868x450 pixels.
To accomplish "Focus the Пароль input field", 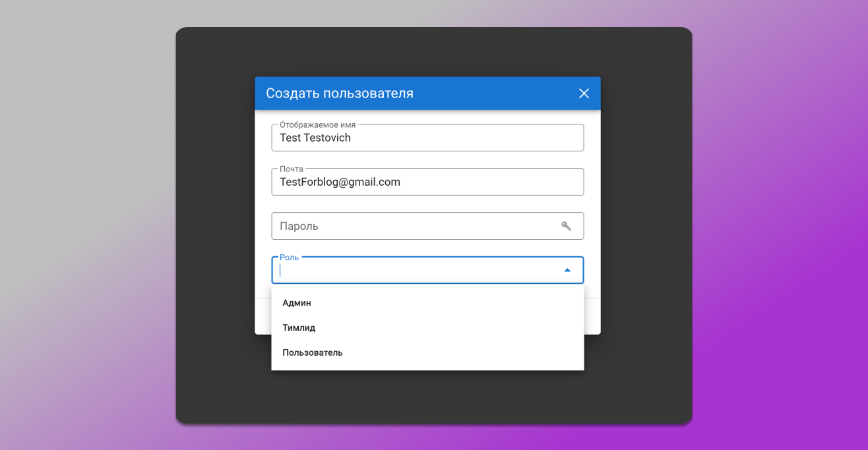I will click(416, 226).
